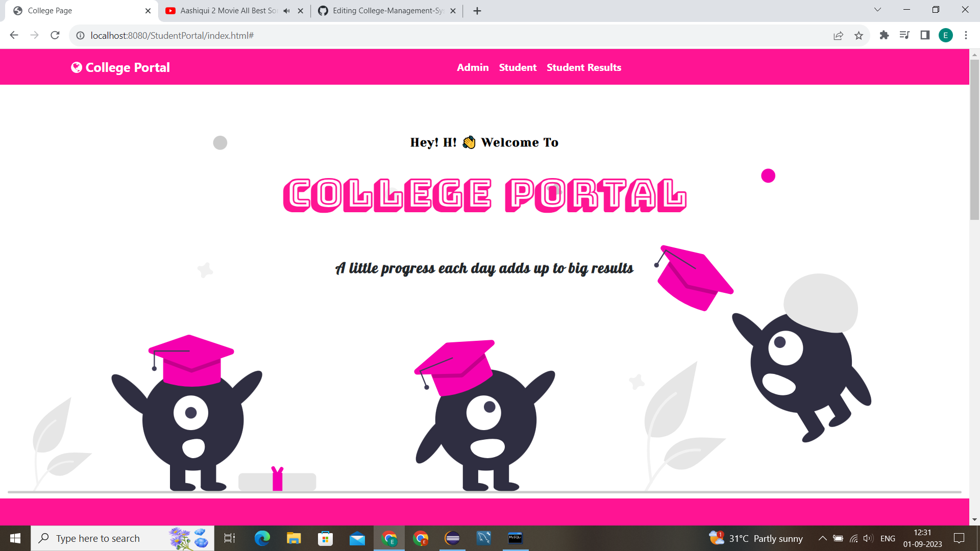This screenshot has width=980, height=551.
Task: Open the share icon in the address bar
Action: [x=838, y=35]
